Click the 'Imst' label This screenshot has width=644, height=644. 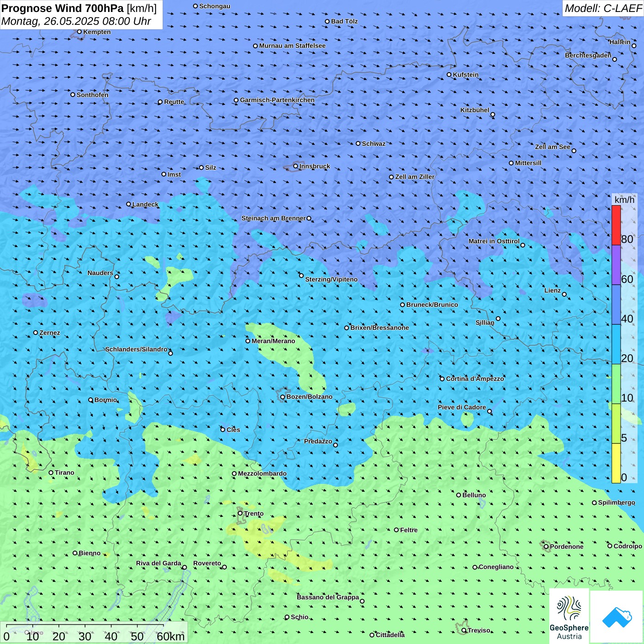pyautogui.click(x=174, y=174)
